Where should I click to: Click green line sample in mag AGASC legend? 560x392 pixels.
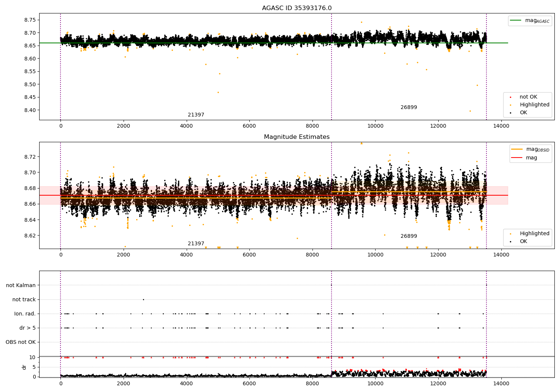pos(516,20)
